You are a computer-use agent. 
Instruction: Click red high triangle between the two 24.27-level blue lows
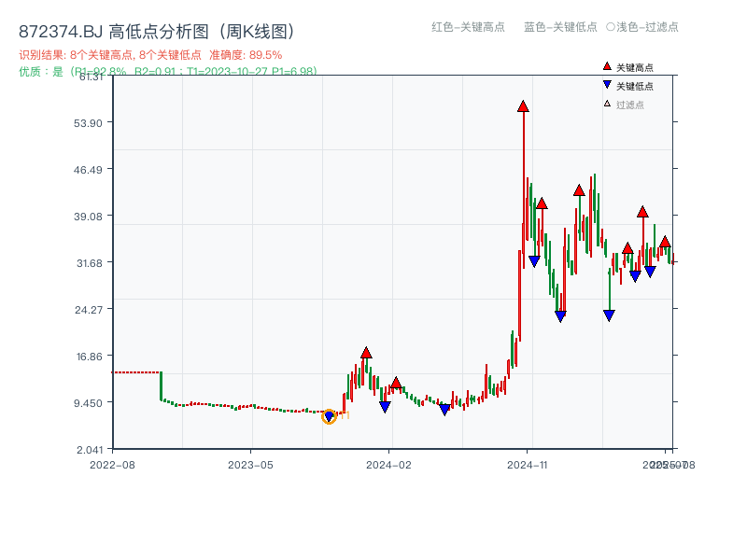click(579, 191)
